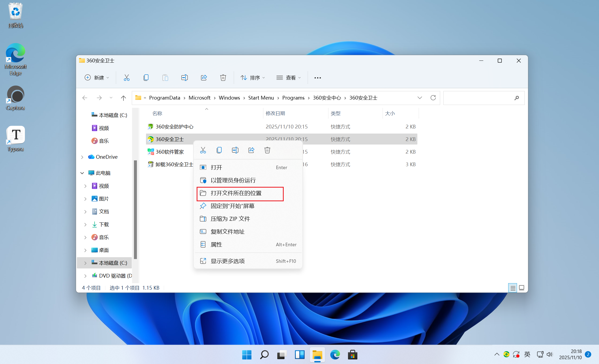
Task: Select 属性 in the context menu
Action: pos(216,245)
